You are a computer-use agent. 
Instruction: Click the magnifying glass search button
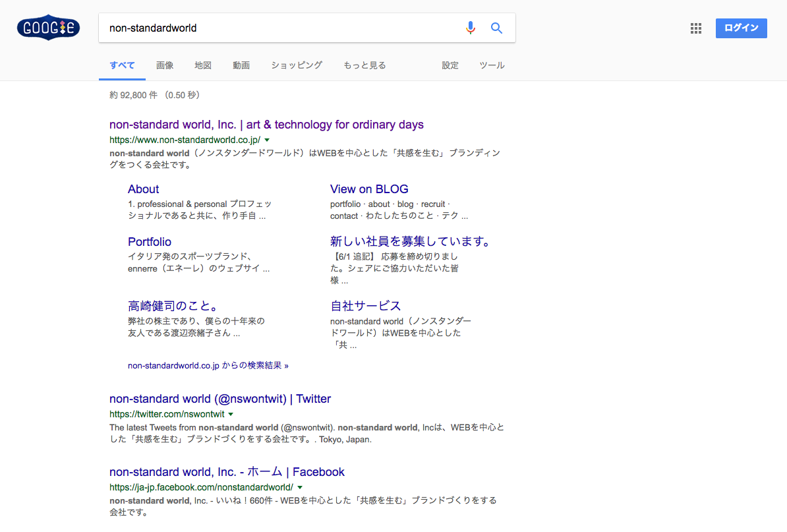(x=496, y=28)
